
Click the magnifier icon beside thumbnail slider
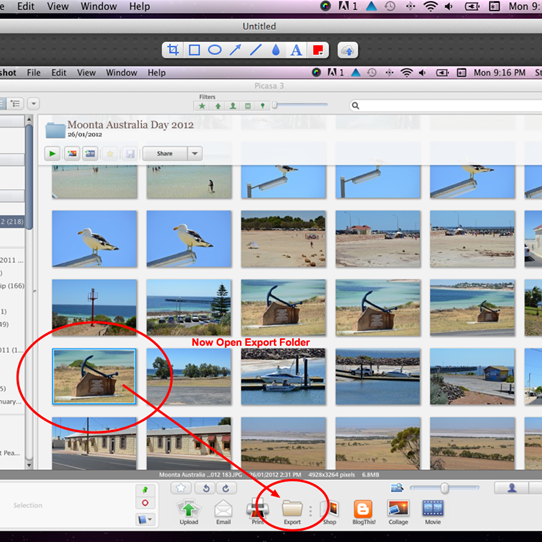click(397, 488)
